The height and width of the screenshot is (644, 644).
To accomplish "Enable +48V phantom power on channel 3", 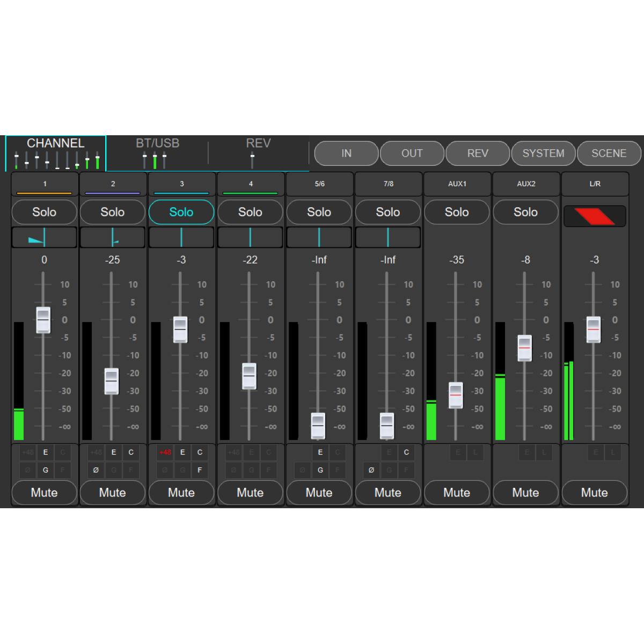I will (165, 452).
